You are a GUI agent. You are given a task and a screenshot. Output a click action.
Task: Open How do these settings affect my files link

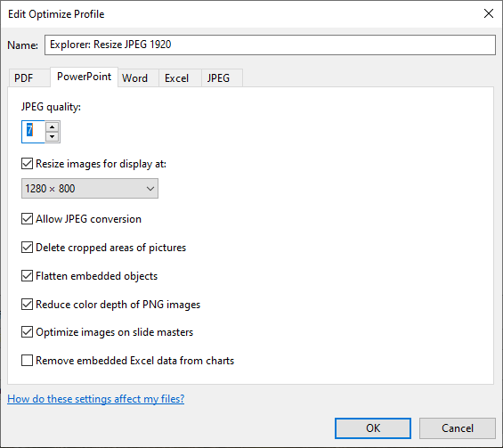coord(95,399)
